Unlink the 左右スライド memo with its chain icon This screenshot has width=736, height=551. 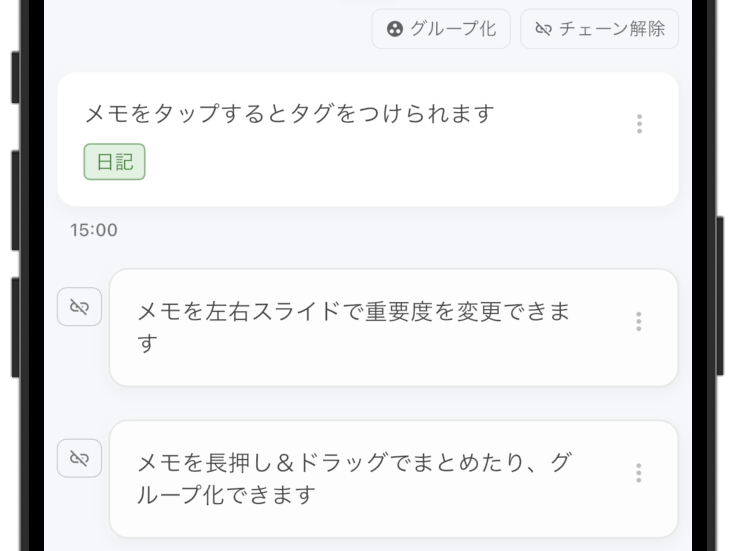pyautogui.click(x=79, y=306)
